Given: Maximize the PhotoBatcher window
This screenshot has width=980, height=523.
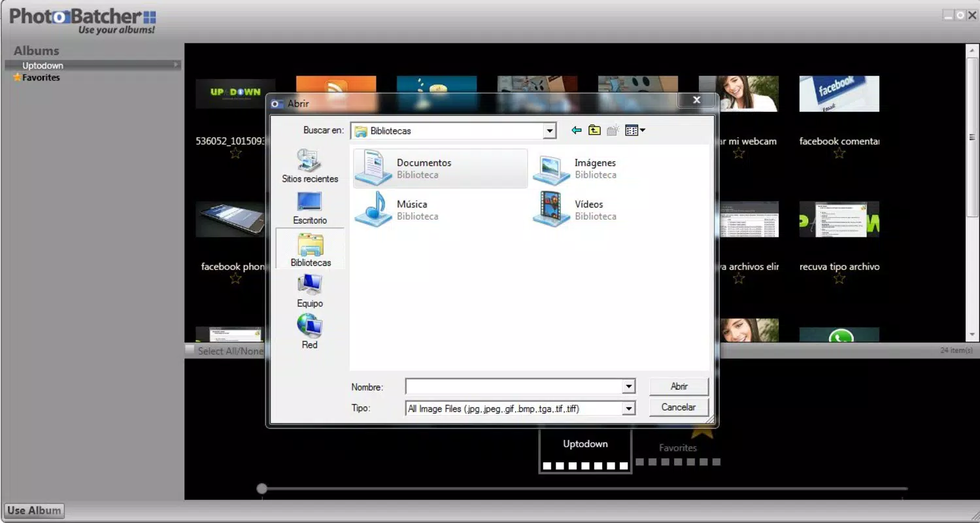Looking at the screenshot, I should pyautogui.click(x=960, y=15).
